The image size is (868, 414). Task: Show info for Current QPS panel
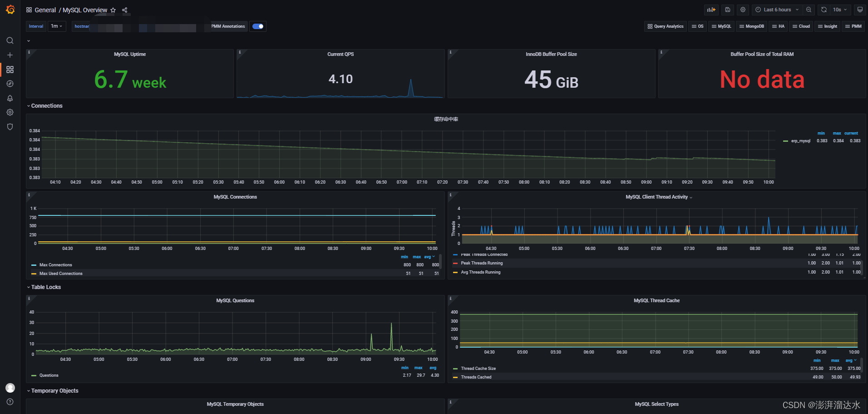240,52
